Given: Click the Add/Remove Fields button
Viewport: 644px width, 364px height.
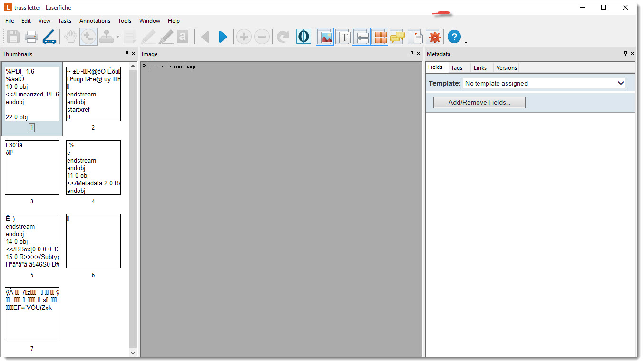Looking at the screenshot, I should pyautogui.click(x=479, y=103).
